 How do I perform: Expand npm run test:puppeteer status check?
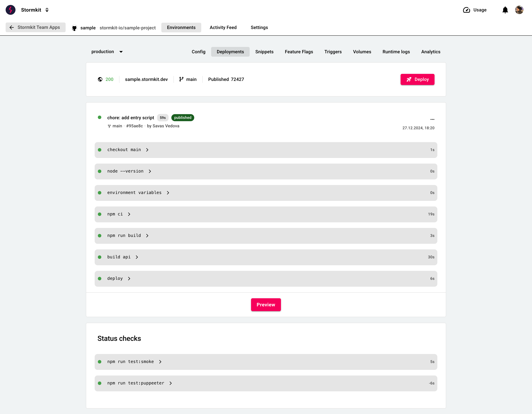266,383
